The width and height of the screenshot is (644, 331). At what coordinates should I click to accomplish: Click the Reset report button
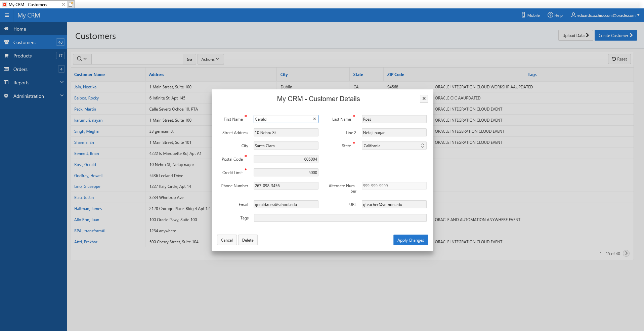[x=619, y=59]
